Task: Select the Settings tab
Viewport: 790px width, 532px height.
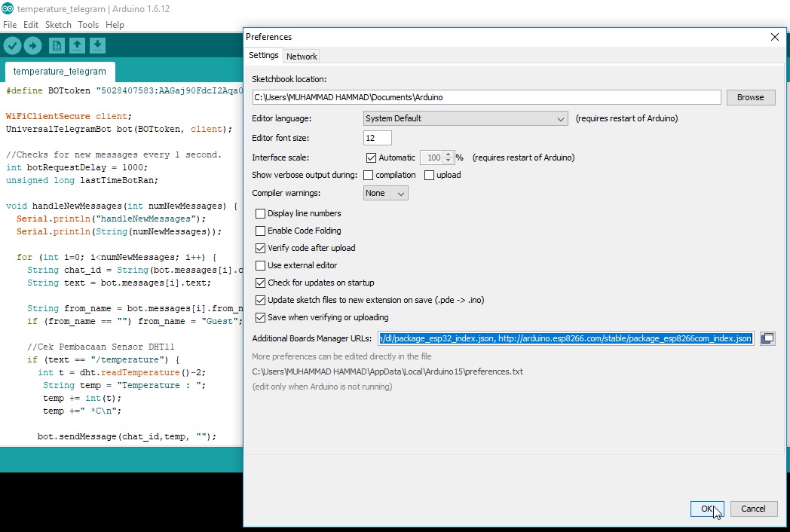Action: coord(264,56)
